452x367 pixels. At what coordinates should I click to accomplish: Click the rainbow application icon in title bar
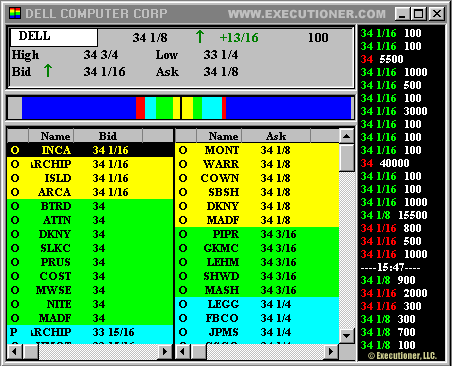(15, 13)
